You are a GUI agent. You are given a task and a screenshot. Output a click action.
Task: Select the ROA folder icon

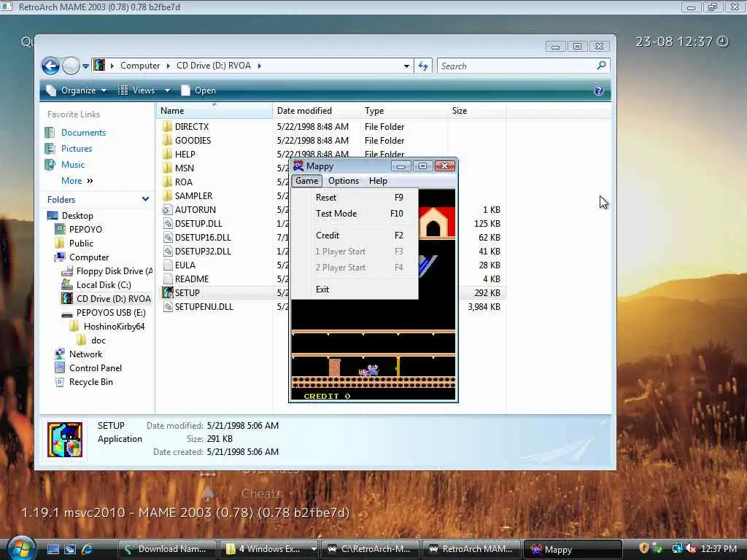167,182
